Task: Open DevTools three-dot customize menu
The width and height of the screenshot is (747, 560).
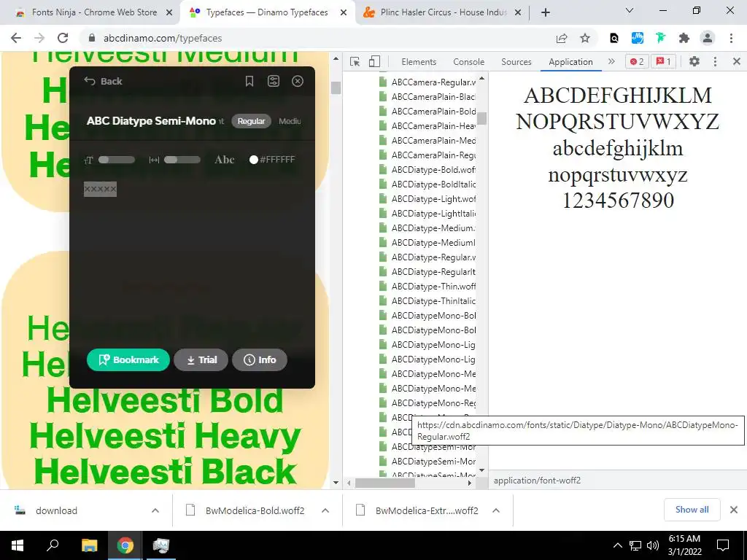Action: click(715, 61)
